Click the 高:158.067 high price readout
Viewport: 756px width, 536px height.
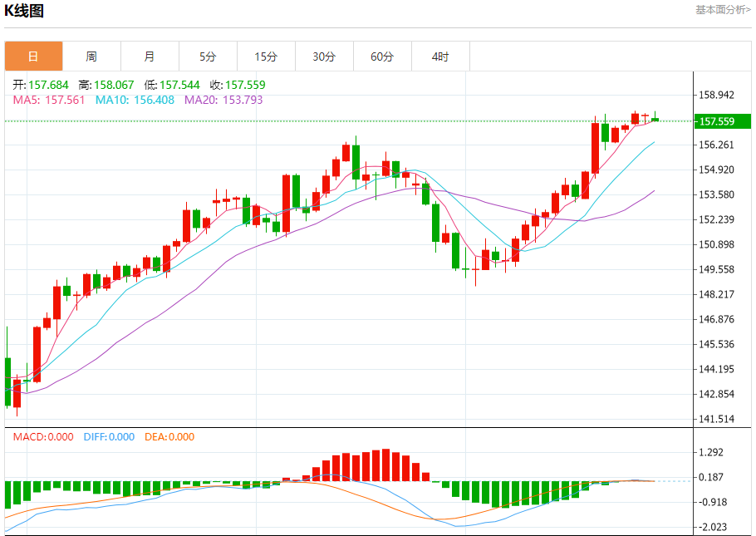point(106,85)
